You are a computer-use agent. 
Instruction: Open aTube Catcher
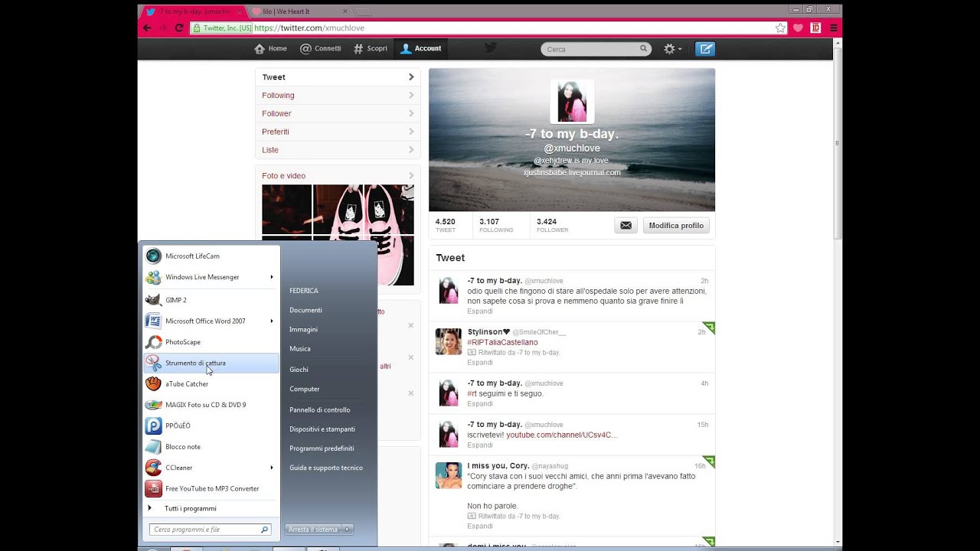(211, 383)
